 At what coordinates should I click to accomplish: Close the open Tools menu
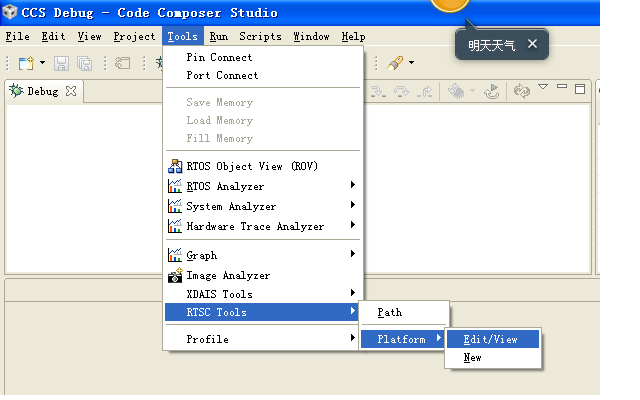pyautogui.click(x=182, y=37)
